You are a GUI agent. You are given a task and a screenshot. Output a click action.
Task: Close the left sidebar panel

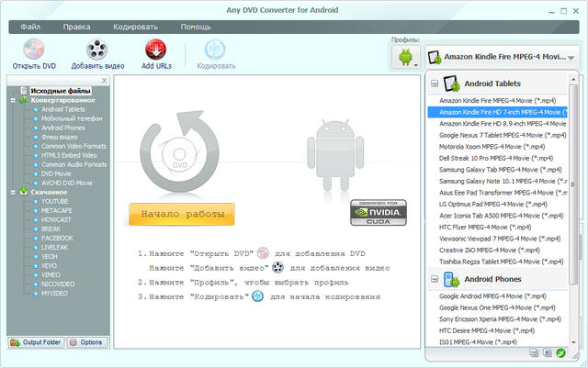coord(104,80)
